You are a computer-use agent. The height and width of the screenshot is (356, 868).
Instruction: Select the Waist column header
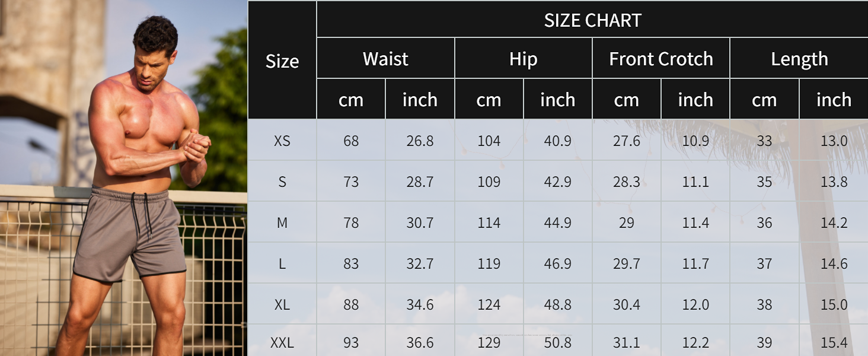tap(385, 59)
